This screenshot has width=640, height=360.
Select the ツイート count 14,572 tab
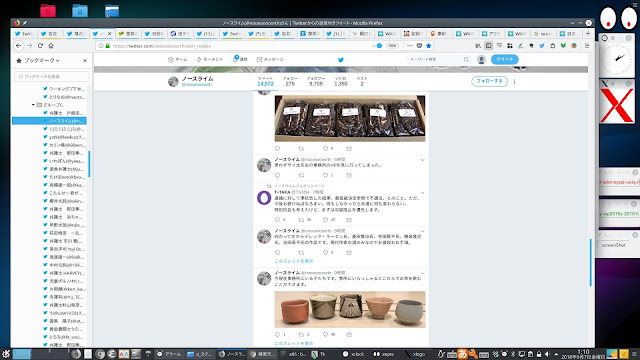pyautogui.click(x=265, y=81)
